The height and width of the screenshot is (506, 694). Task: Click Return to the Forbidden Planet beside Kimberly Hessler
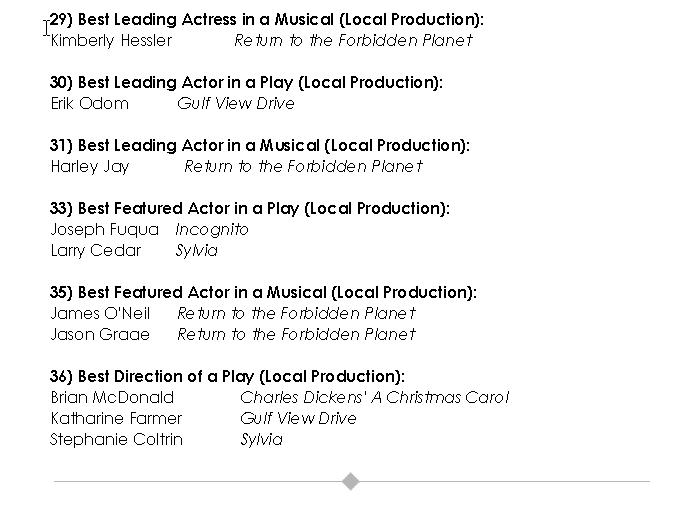click(352, 41)
